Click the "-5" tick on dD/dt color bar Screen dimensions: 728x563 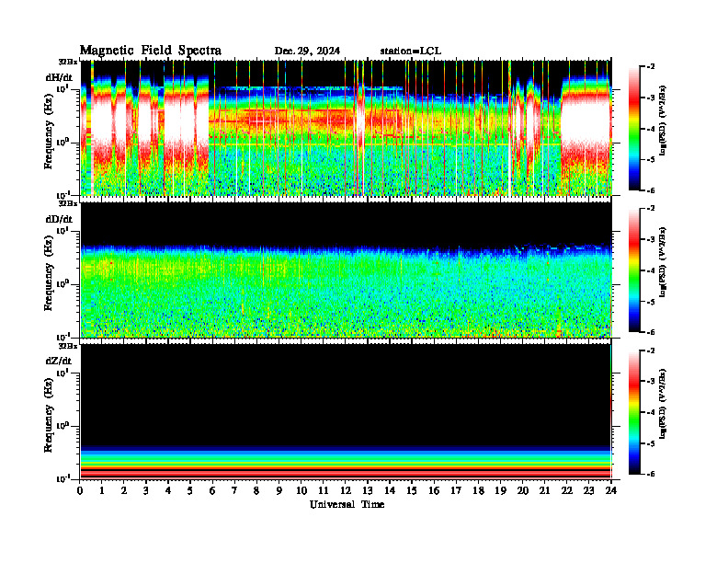[x=651, y=302]
